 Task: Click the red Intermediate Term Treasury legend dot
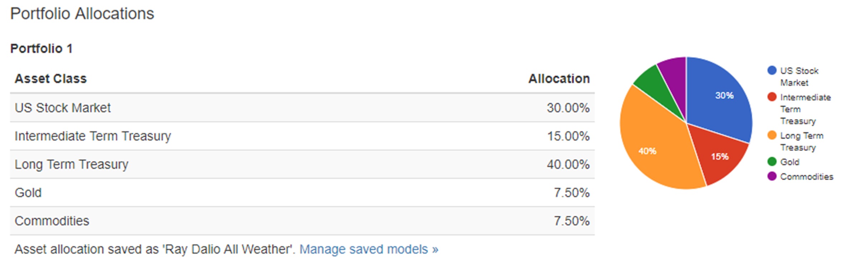[x=772, y=97]
